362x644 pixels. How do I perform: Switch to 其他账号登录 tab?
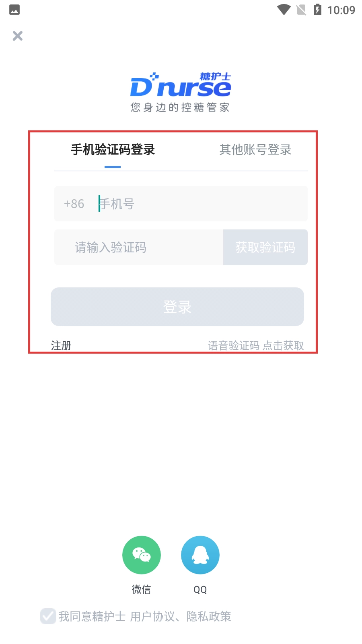tap(255, 150)
